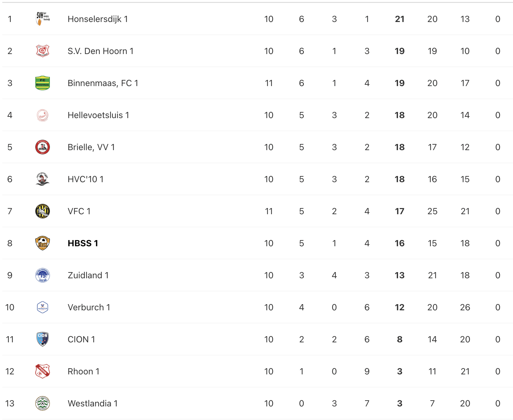Click the VFC 1 standings row name
The image size is (513, 420).
click(x=79, y=211)
